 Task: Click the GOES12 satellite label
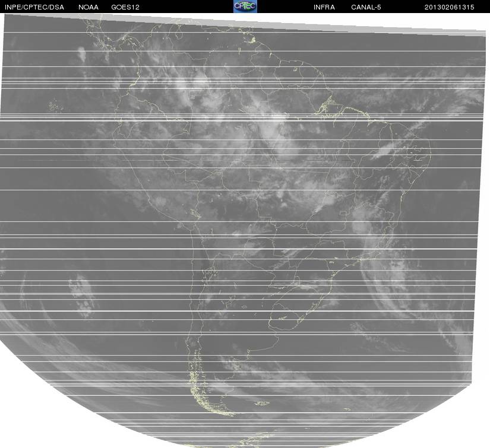point(125,7)
